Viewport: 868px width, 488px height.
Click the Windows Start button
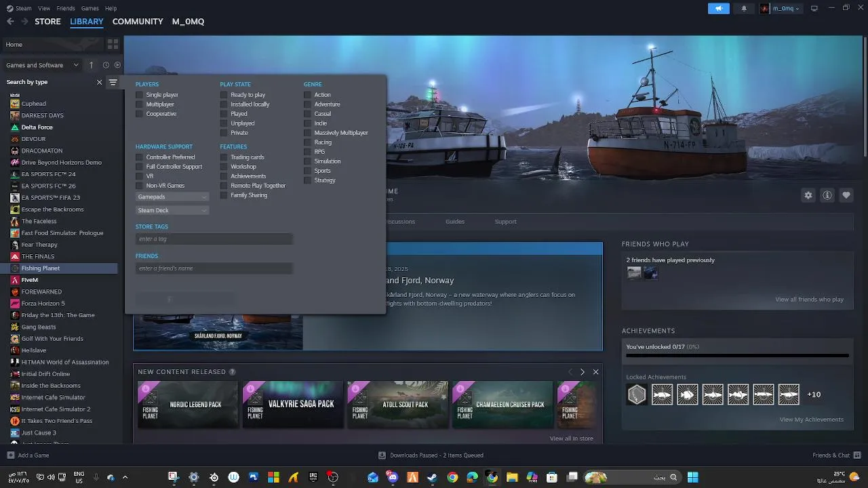[692, 477]
